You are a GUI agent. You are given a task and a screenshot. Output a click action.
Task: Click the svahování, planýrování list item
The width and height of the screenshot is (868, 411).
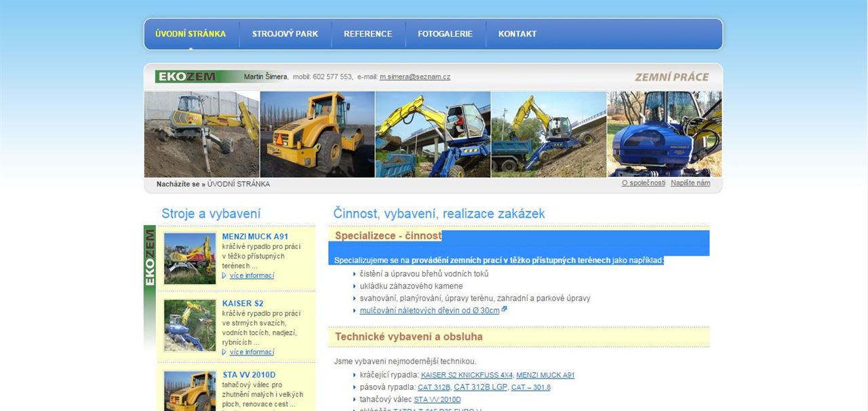(x=475, y=298)
